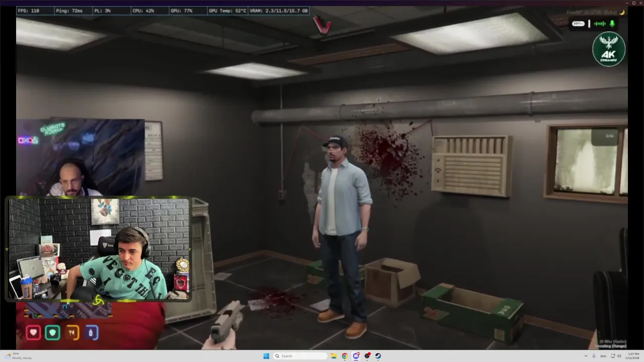Click the taskbar Search box
Viewport: 644px width, 362px height.
(x=300, y=356)
